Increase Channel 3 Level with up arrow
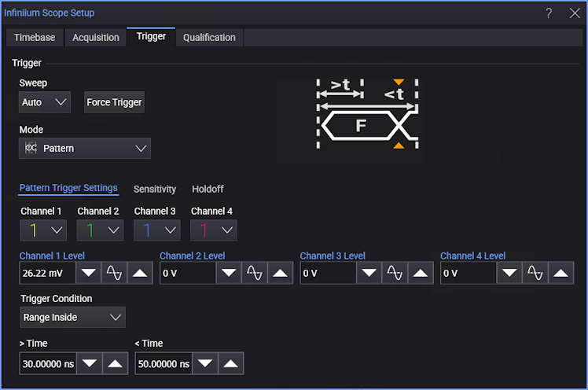This screenshot has width=588, height=390. point(421,273)
